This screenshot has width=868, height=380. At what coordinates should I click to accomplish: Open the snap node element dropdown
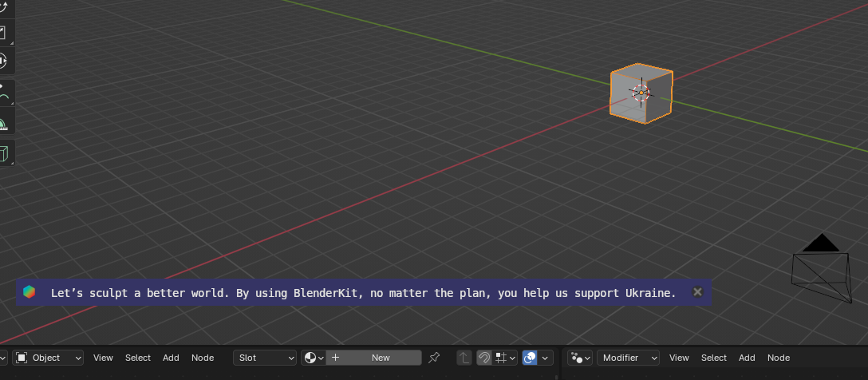[505, 358]
